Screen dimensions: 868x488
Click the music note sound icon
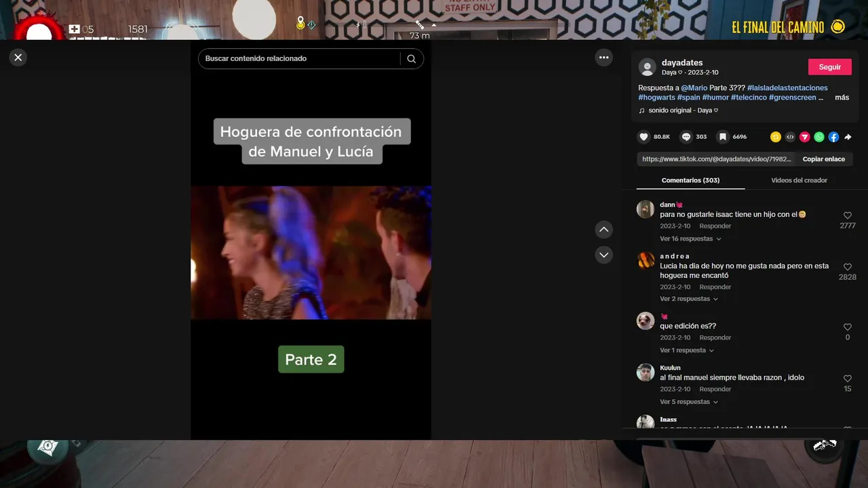point(642,110)
